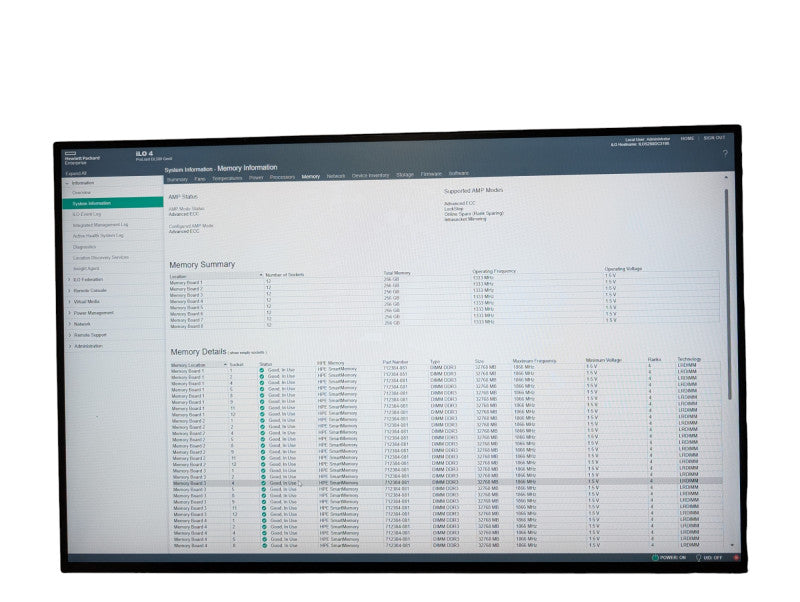Sort Memory Details by Memory Location column
Viewport: 800px width, 602px height.
click(x=188, y=365)
